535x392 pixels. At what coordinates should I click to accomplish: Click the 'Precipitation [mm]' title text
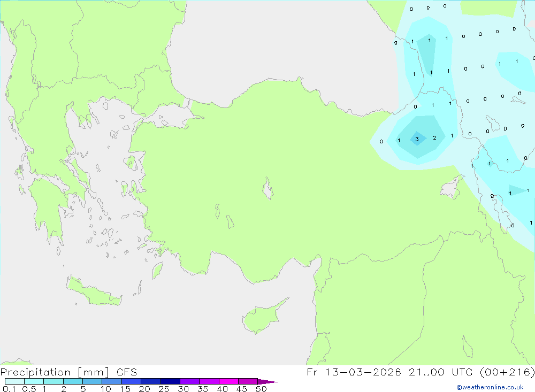pyautogui.click(x=55, y=372)
